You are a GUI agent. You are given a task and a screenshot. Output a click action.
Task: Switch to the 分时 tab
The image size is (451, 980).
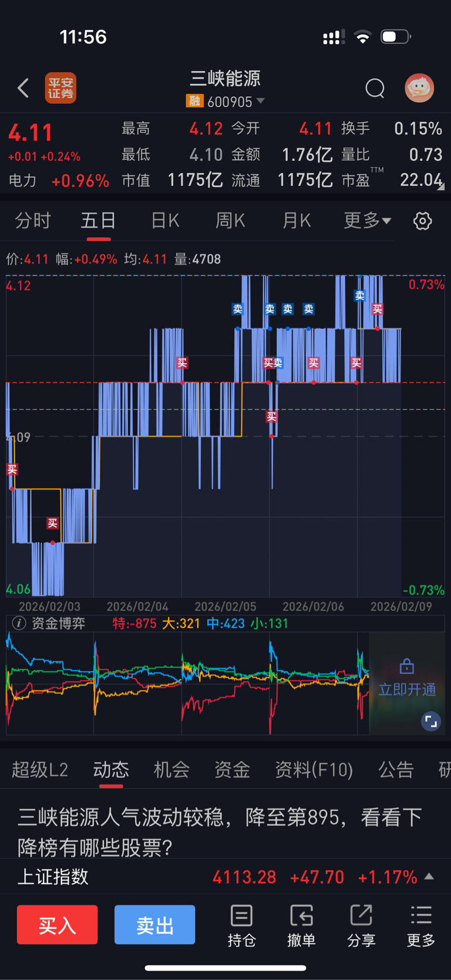point(33,221)
